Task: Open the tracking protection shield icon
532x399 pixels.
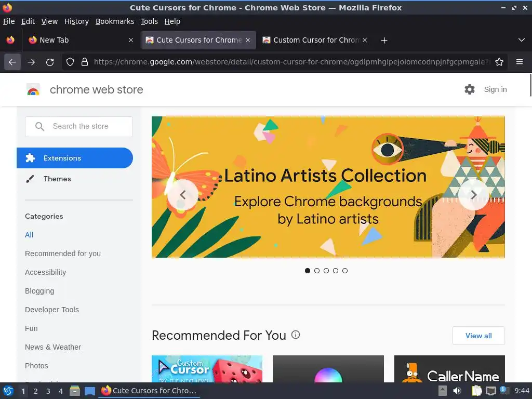Action: pyautogui.click(x=70, y=62)
